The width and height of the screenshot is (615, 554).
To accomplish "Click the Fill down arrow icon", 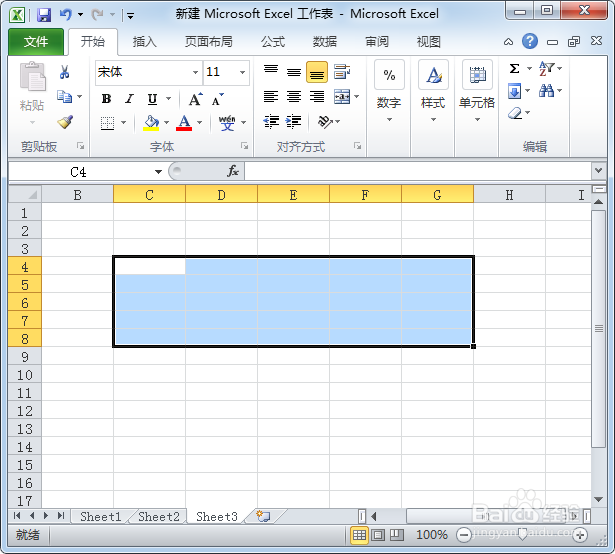I will (514, 91).
